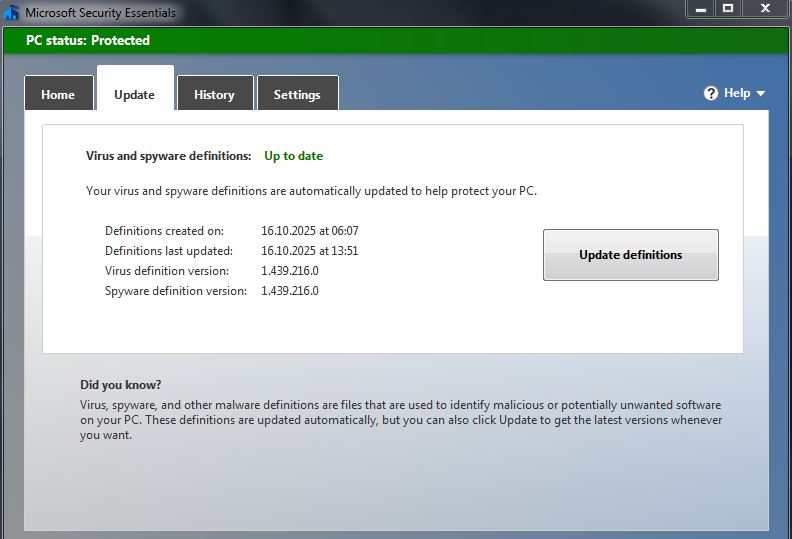Click the green "Up to date" status text
This screenshot has width=792, height=539.
pos(293,156)
